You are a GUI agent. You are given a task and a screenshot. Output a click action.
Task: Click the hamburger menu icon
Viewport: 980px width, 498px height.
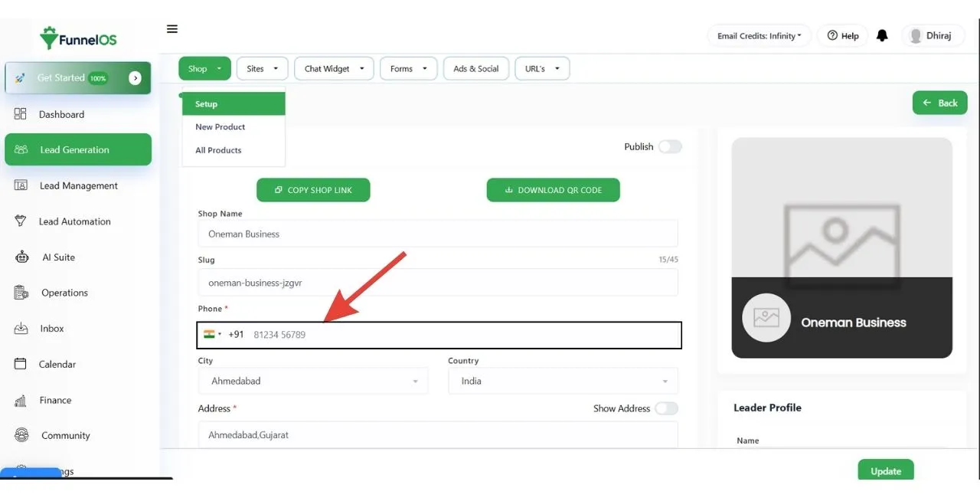point(172,29)
